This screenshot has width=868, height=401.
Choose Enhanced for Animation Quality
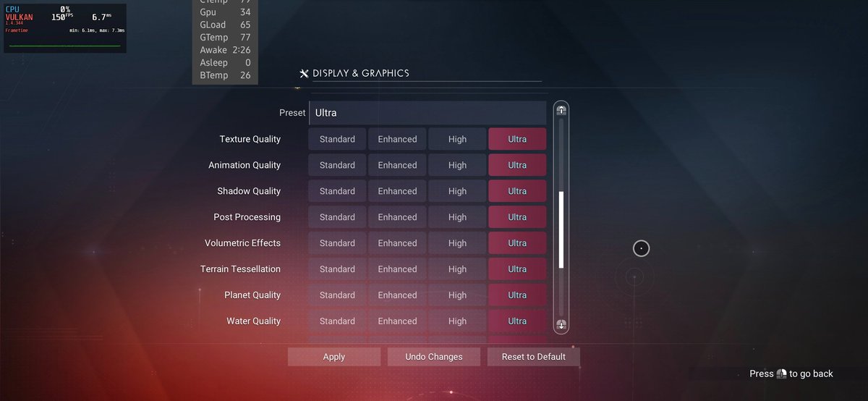(x=397, y=165)
